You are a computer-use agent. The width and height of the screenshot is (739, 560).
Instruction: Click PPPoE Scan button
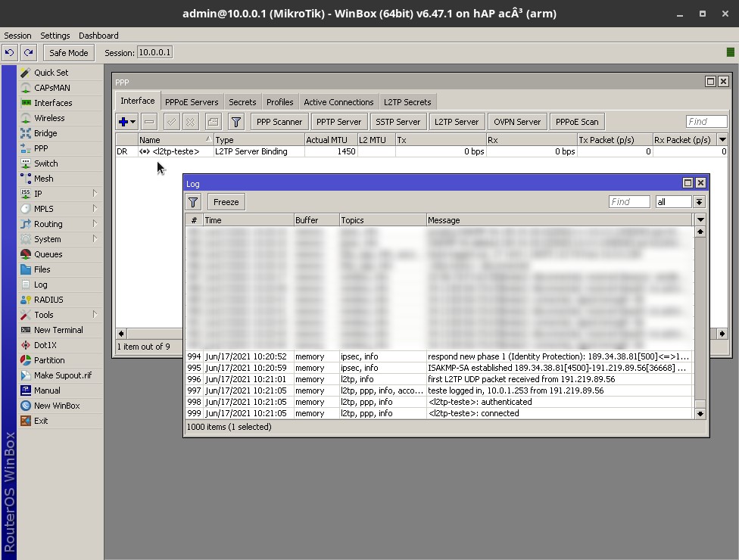[x=577, y=122]
